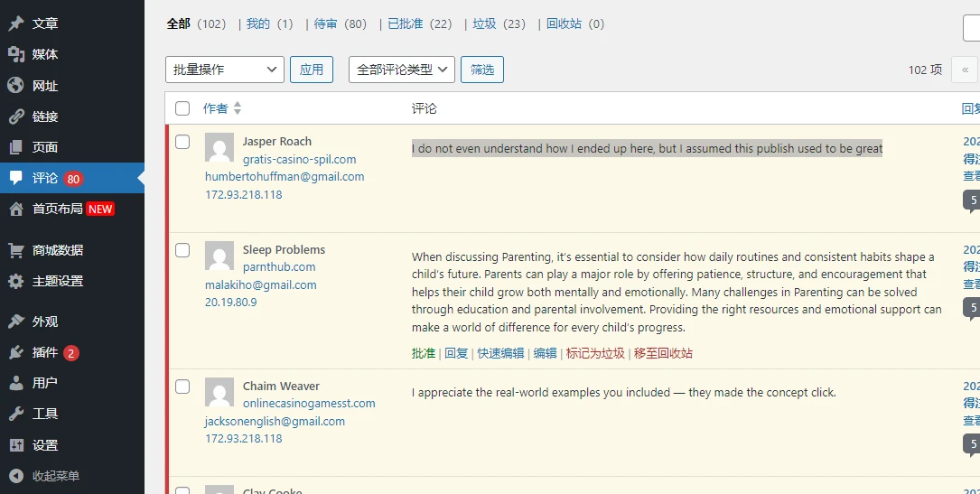This screenshot has height=494, width=980.
Task: Open the 全部评论类型 comment type dropdown
Action: pyautogui.click(x=402, y=70)
